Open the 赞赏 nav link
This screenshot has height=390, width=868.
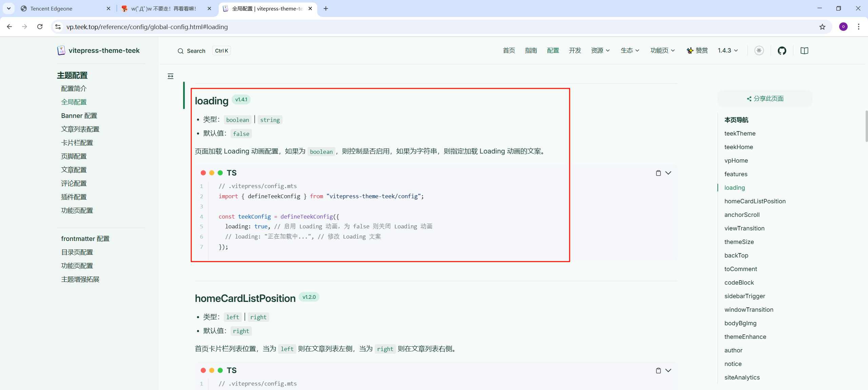coord(697,50)
